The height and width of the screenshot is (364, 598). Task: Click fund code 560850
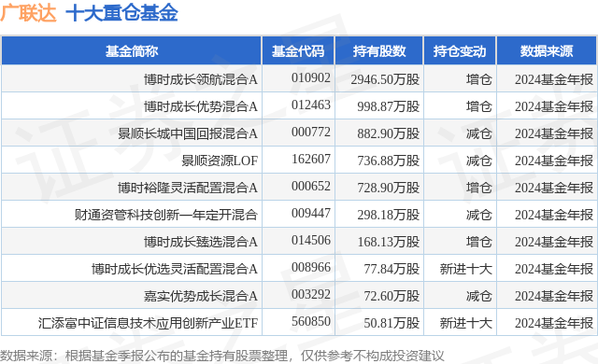[311, 321]
